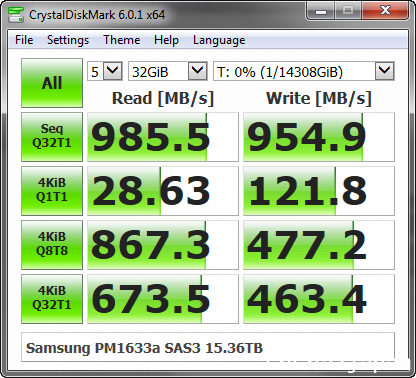Open the Help menu
The height and width of the screenshot is (378, 416).
pyautogui.click(x=166, y=40)
